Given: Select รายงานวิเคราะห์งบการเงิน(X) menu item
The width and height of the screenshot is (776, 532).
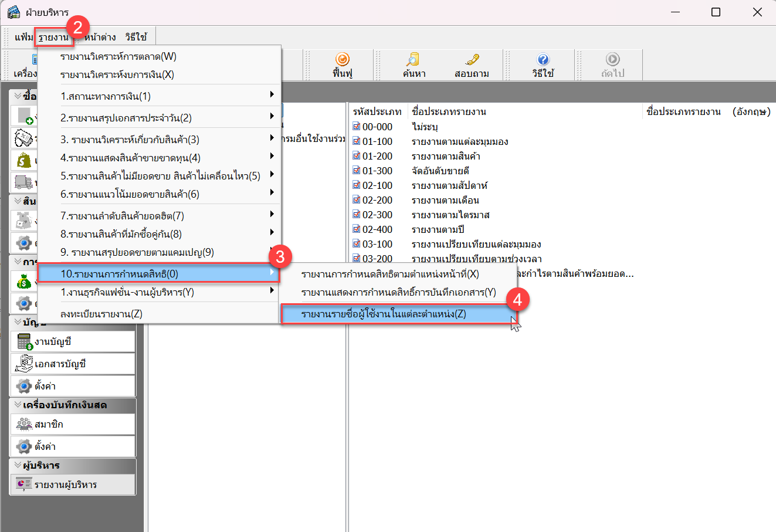Looking at the screenshot, I should [160, 75].
